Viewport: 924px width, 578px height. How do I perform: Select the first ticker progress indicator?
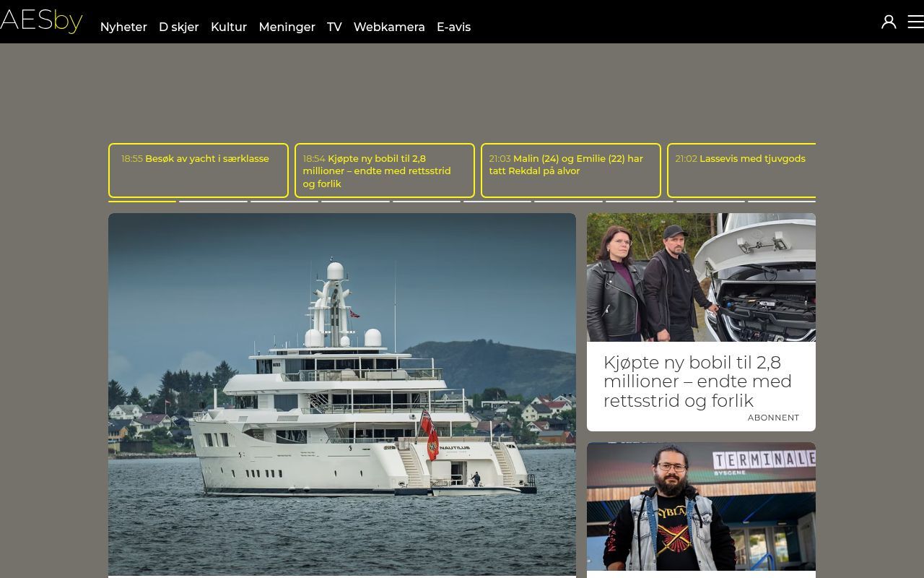(x=142, y=201)
